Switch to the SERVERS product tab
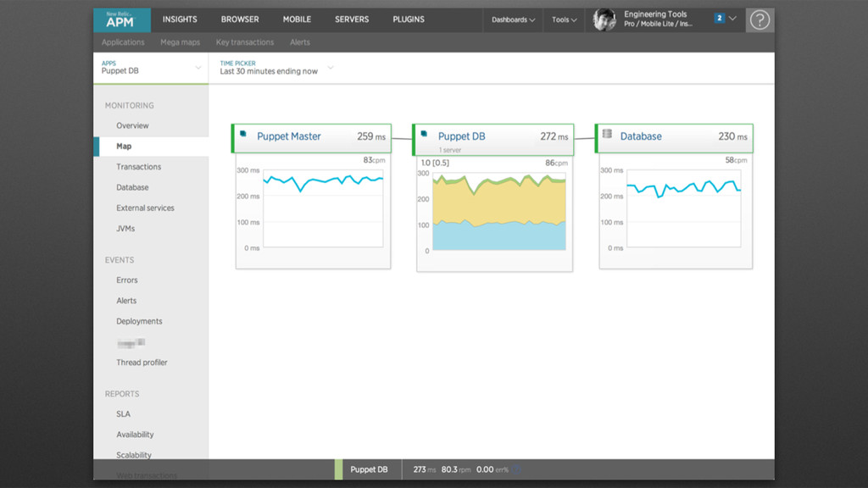The width and height of the screenshot is (868, 488). [x=352, y=19]
